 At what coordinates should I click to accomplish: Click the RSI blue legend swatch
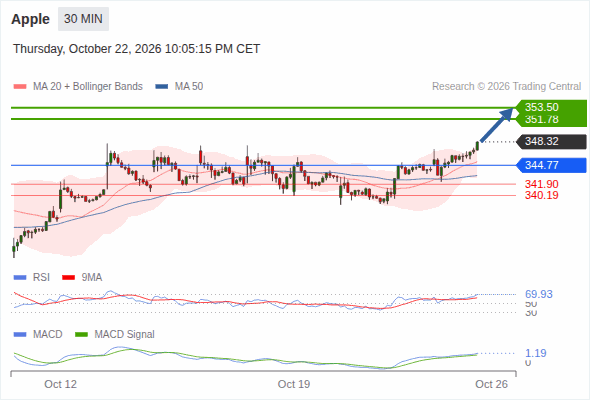[20, 278]
